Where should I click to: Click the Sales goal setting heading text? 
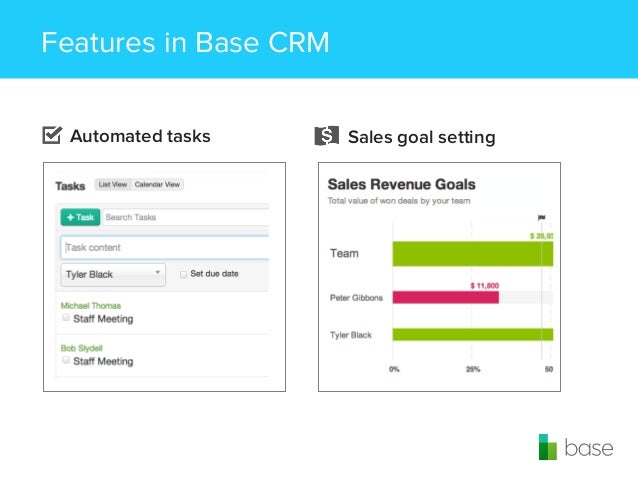pyautogui.click(x=422, y=137)
